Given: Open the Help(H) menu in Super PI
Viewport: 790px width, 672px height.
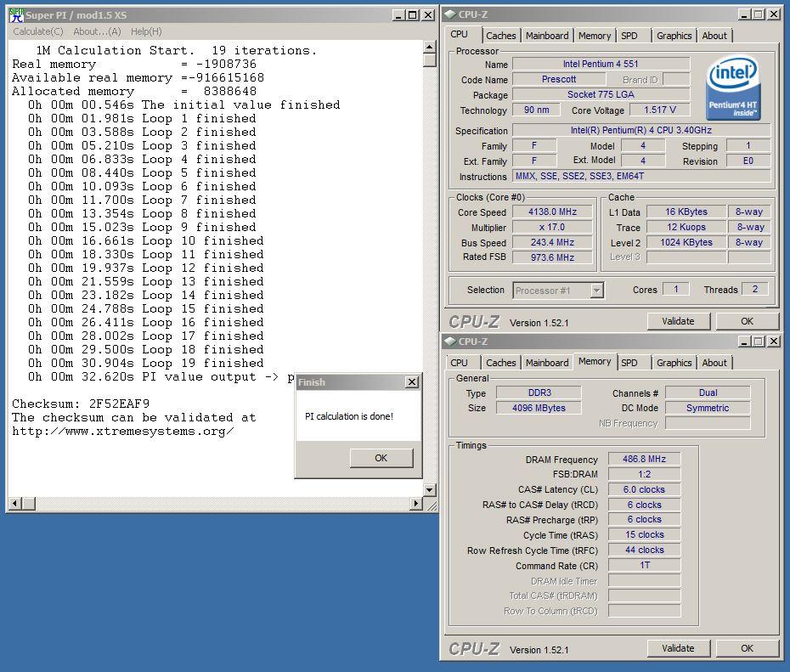Looking at the screenshot, I should click(146, 31).
